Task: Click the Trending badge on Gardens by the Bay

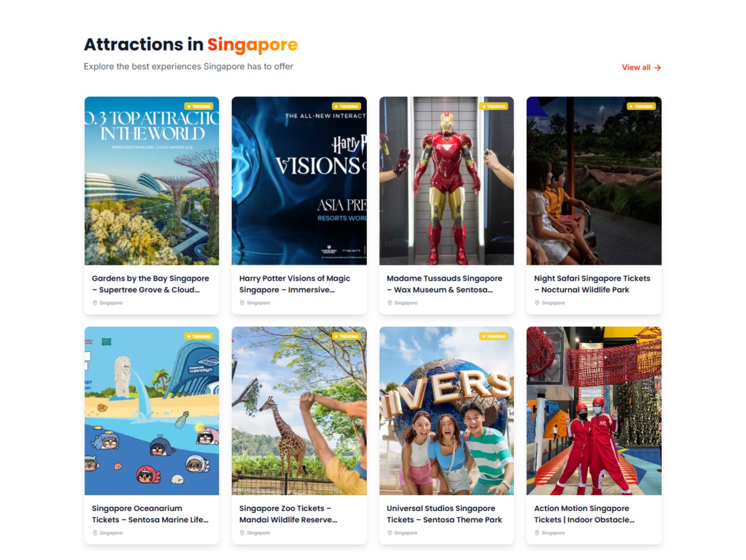Action: (199, 106)
